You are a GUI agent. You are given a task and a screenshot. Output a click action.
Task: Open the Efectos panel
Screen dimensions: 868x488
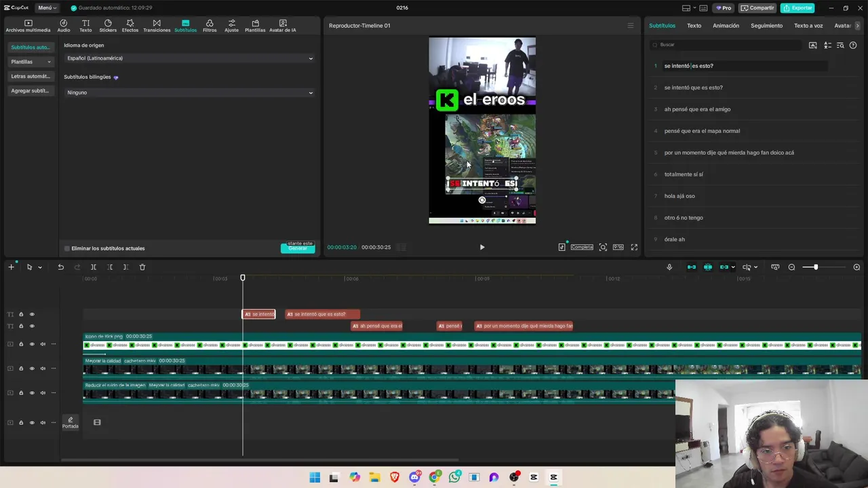point(130,26)
